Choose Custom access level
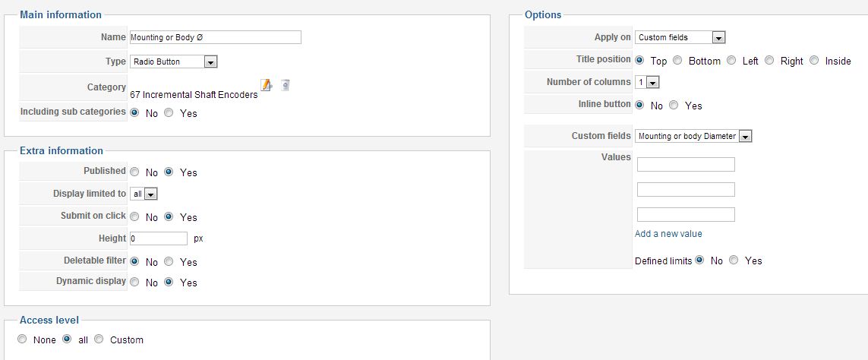Viewport: 868px width, 360px height. tap(99, 339)
